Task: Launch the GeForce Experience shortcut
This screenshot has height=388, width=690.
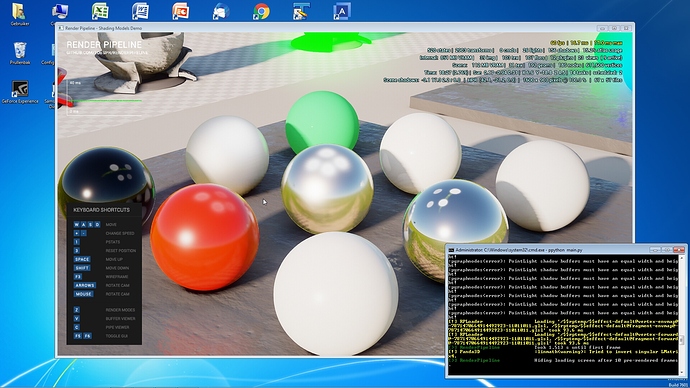Action: (20, 92)
